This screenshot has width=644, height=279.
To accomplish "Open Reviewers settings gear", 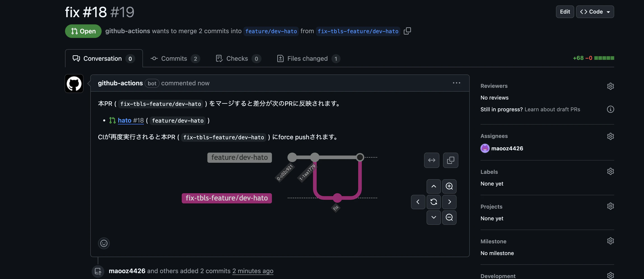I will pos(611,86).
